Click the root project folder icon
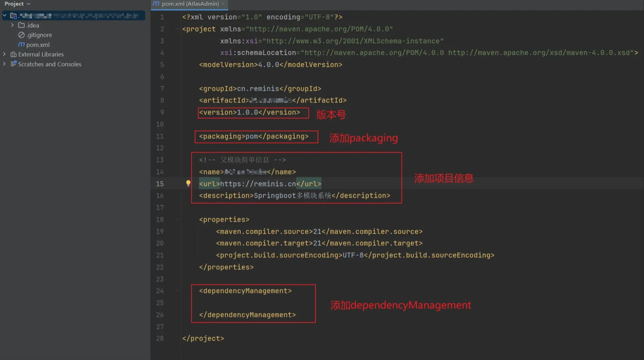The width and height of the screenshot is (644, 360). click(x=13, y=15)
